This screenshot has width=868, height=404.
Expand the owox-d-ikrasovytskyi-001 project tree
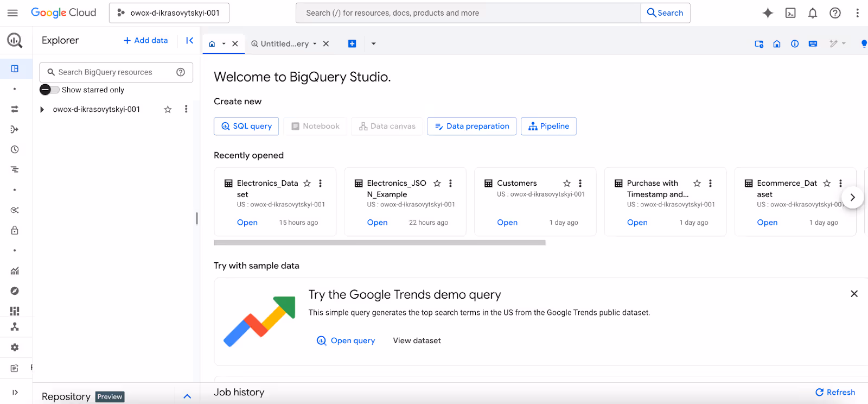pos(42,109)
